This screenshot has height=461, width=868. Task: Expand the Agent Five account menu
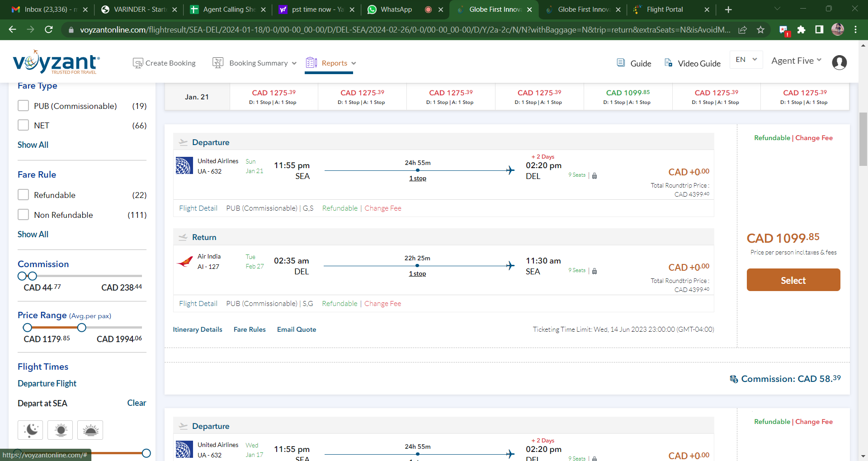pyautogui.click(x=796, y=61)
